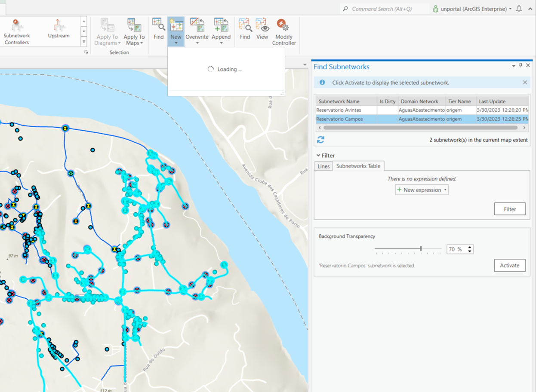
Task: Click the Activate button
Action: coord(510,265)
